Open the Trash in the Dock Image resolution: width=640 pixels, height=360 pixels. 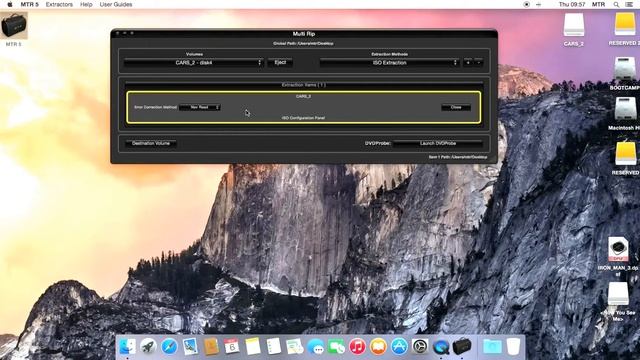(x=513, y=347)
